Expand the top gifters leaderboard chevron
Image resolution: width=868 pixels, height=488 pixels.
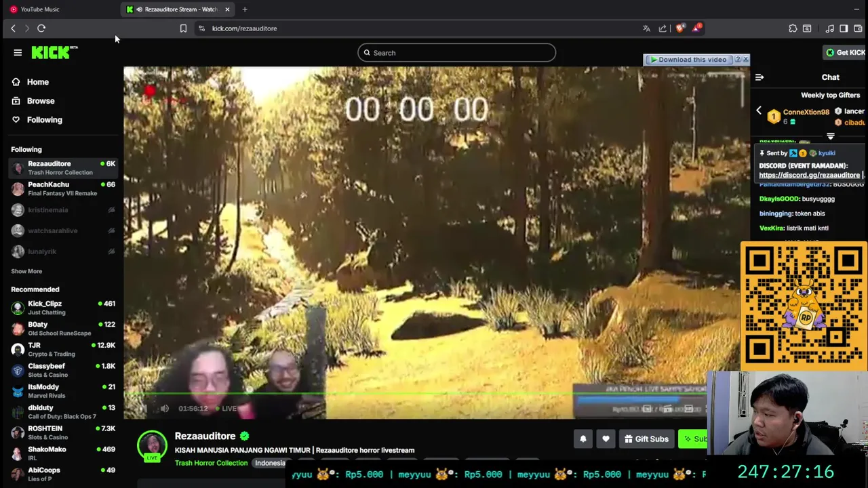coord(831,136)
